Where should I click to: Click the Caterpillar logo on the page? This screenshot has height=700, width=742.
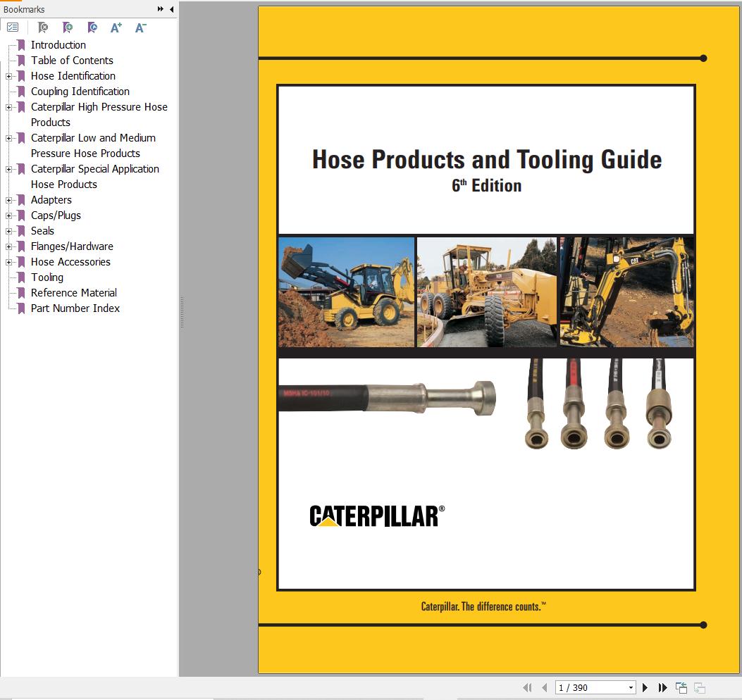tap(377, 515)
